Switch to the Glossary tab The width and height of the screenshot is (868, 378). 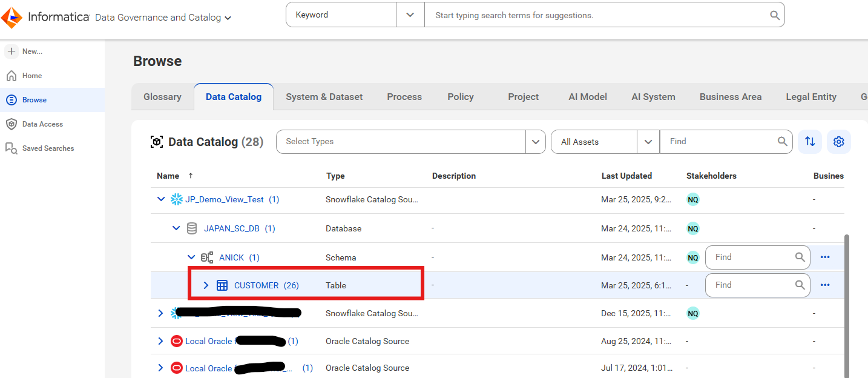pyautogui.click(x=162, y=96)
